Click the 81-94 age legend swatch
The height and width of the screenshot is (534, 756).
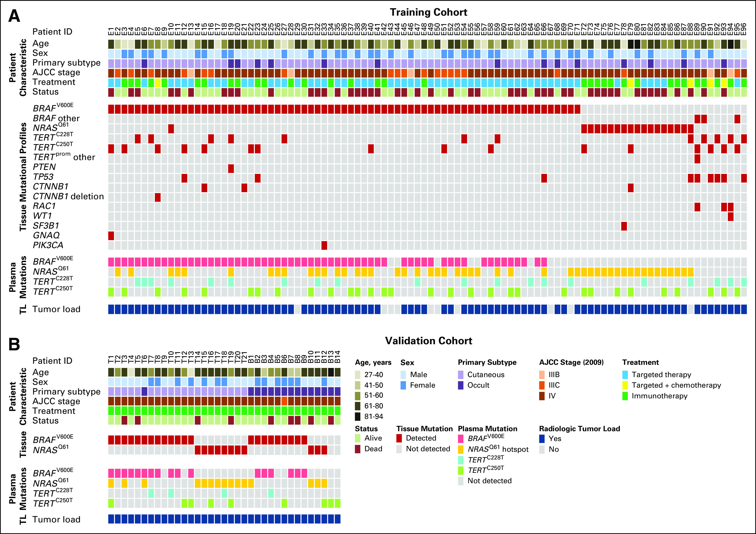pos(358,416)
